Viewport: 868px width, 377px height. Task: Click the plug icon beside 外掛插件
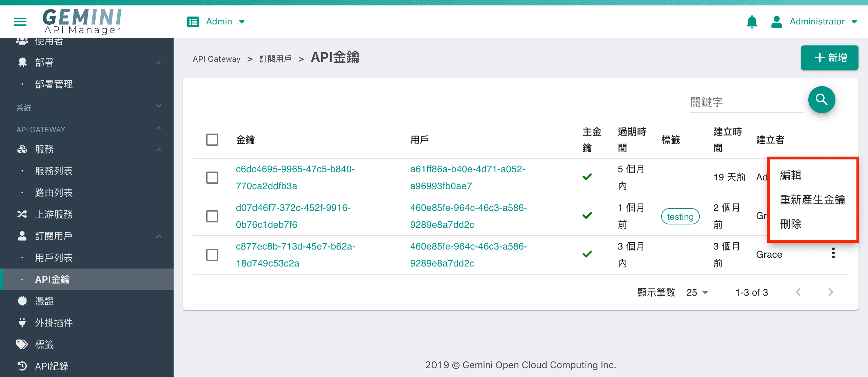(x=22, y=323)
